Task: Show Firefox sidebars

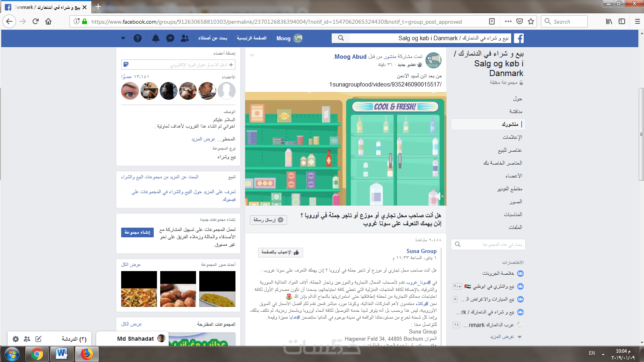Action: 622,21
